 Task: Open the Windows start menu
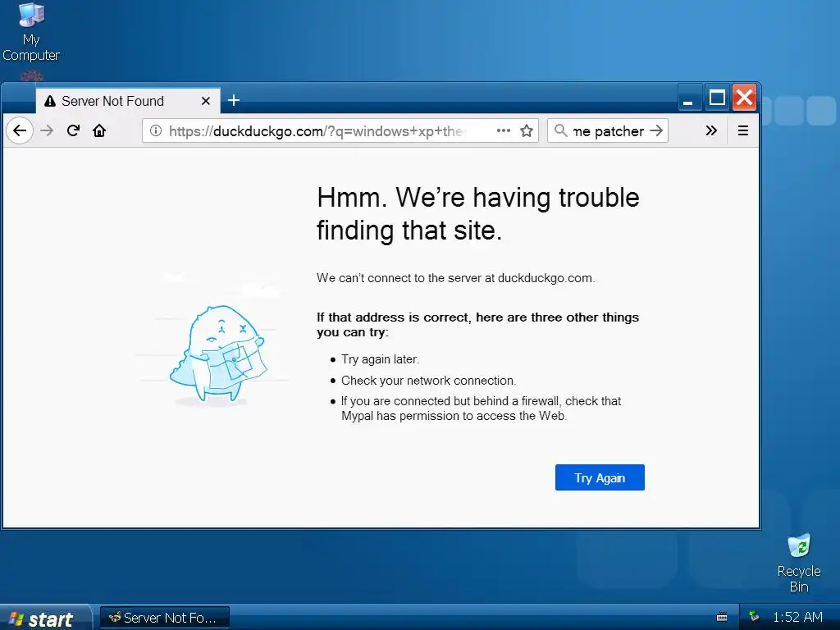(x=44, y=619)
